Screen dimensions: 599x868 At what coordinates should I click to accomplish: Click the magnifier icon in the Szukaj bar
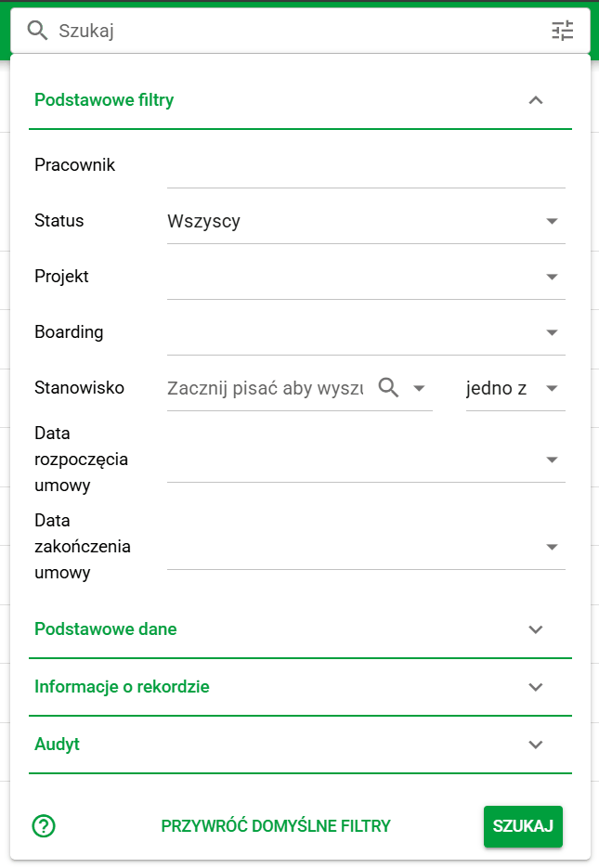(x=37, y=30)
